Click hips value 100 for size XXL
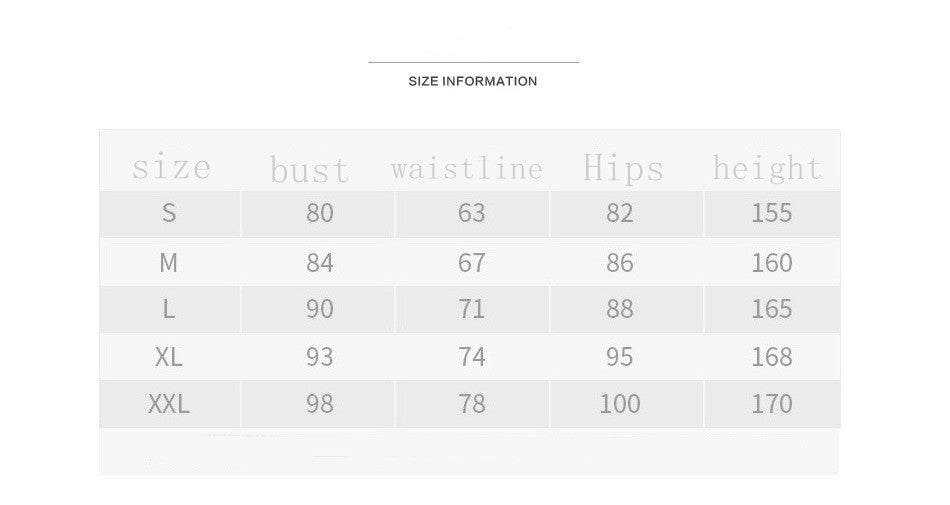 (619, 404)
